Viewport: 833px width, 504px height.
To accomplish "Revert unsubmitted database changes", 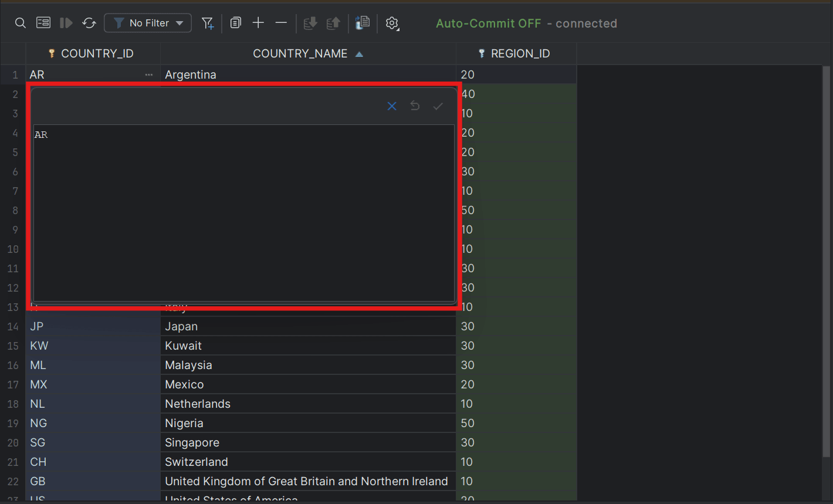I will (x=333, y=23).
